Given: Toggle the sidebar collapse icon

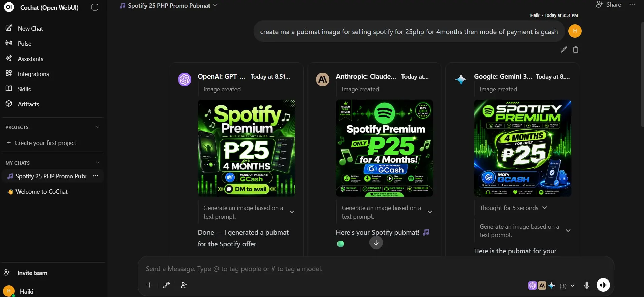Looking at the screenshot, I should pyautogui.click(x=95, y=7).
